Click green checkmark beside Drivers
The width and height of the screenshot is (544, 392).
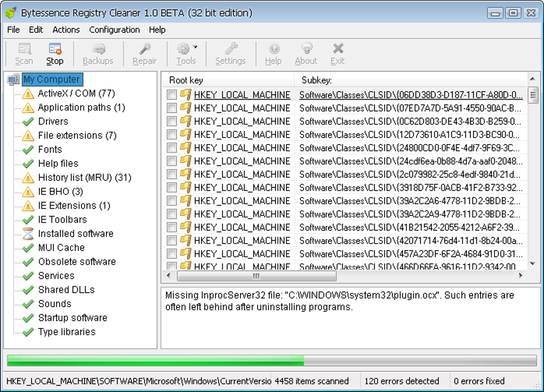click(28, 122)
